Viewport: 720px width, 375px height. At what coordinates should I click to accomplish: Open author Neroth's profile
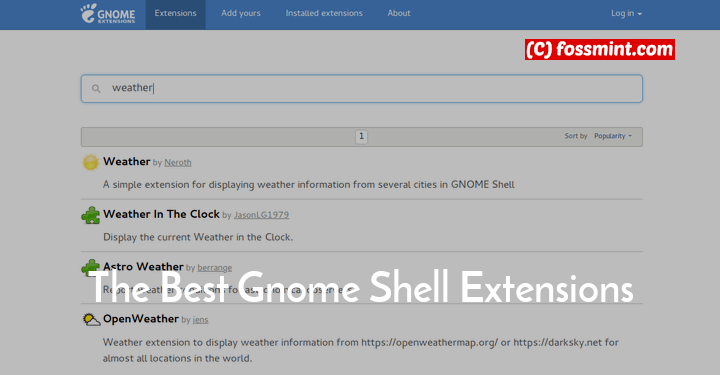point(178,162)
